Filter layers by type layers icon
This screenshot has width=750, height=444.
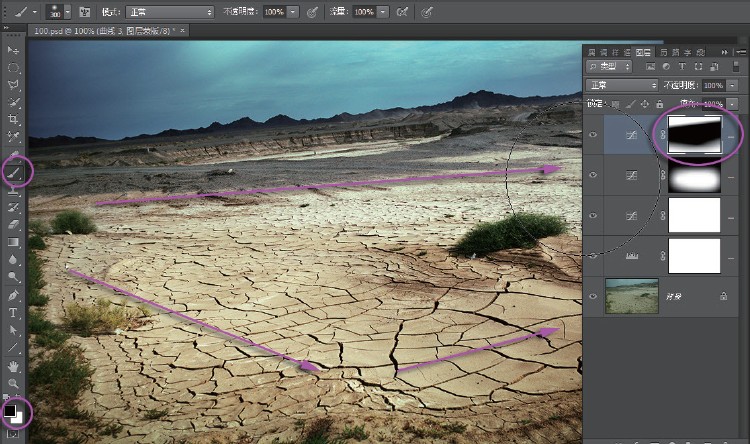pos(682,67)
